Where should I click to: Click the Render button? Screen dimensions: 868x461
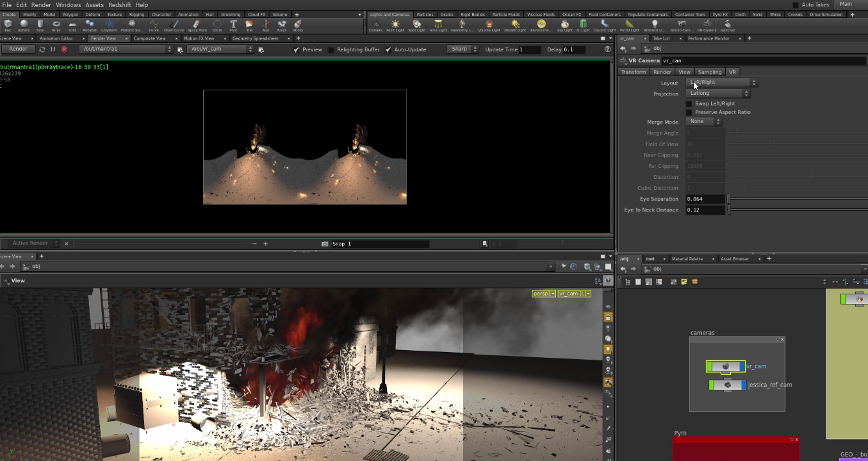coord(18,49)
